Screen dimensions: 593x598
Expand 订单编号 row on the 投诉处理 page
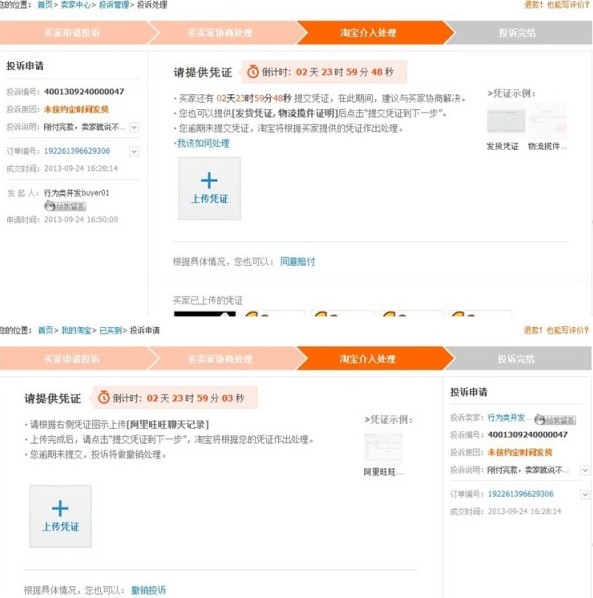134,151
